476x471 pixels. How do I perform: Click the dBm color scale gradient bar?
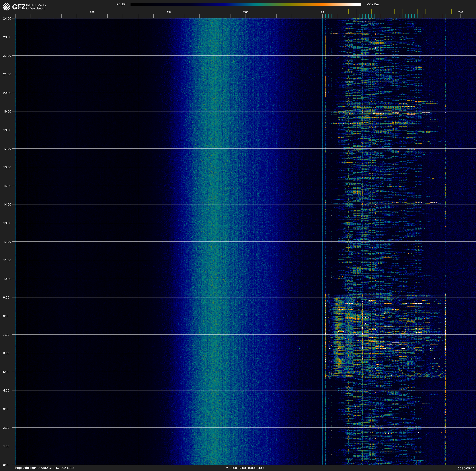pyautogui.click(x=245, y=4)
